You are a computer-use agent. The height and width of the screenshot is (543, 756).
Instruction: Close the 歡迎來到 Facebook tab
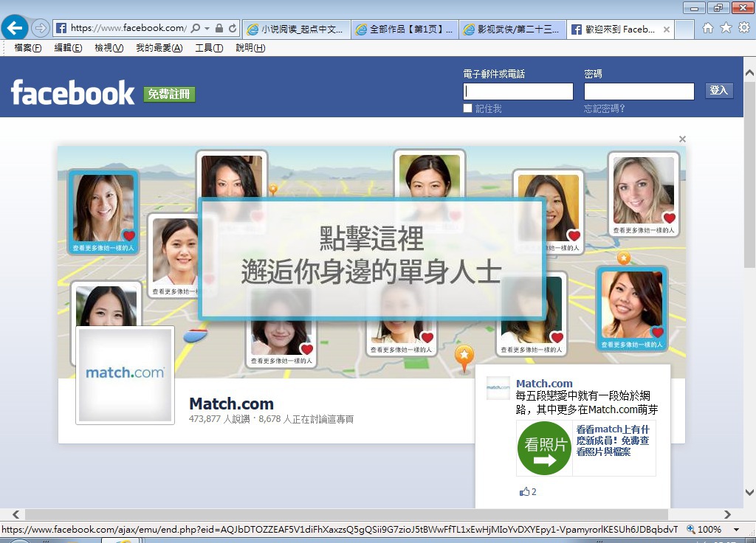tap(667, 30)
